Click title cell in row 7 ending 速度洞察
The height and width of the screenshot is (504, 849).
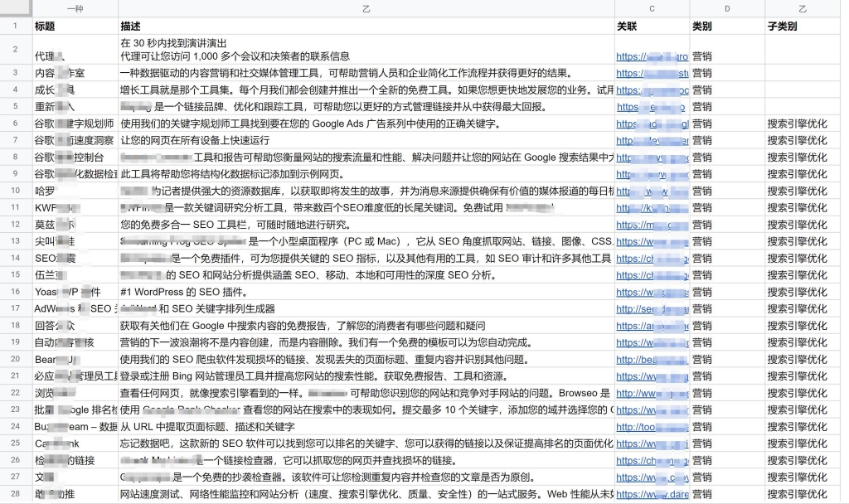tap(75, 140)
